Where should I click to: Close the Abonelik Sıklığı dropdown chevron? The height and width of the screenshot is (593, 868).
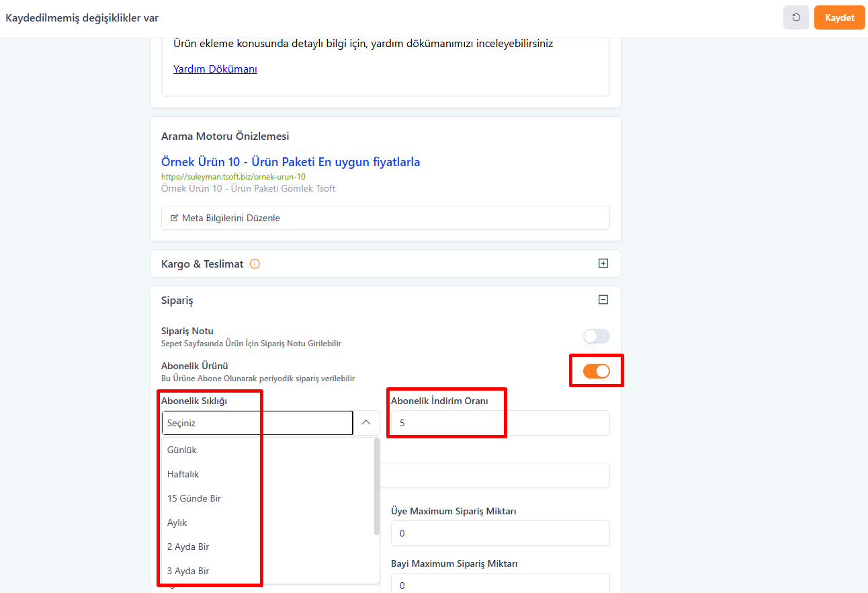[x=366, y=423]
